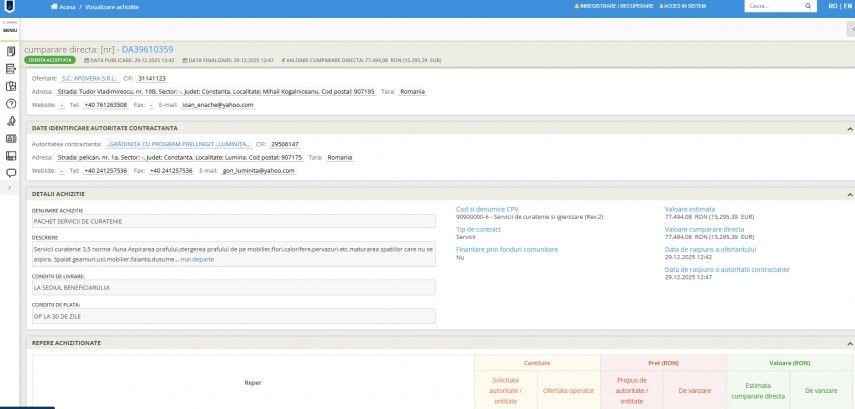Open the MENU item in sidebar
The height and width of the screenshot is (409, 855).
pyautogui.click(x=9, y=30)
